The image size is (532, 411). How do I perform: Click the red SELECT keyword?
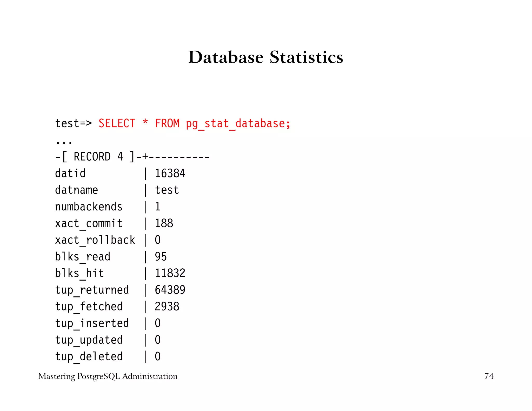(x=117, y=123)
